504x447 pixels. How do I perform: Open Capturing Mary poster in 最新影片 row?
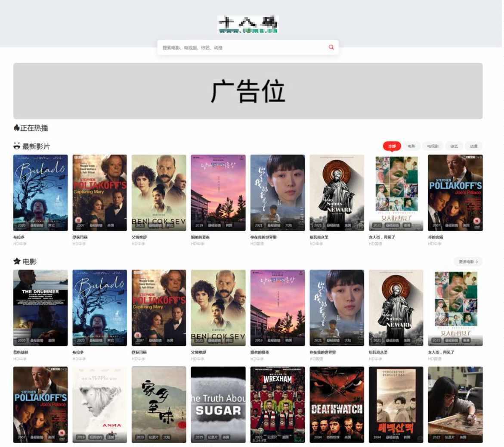tap(100, 192)
